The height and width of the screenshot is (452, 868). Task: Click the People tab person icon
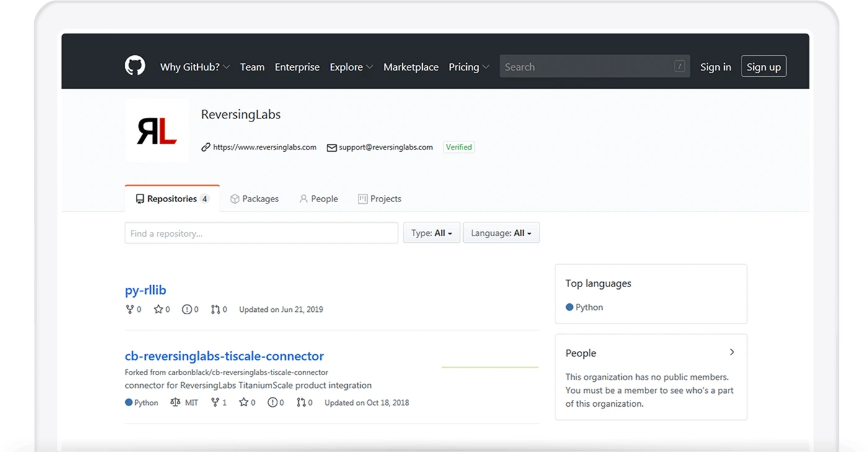click(303, 199)
